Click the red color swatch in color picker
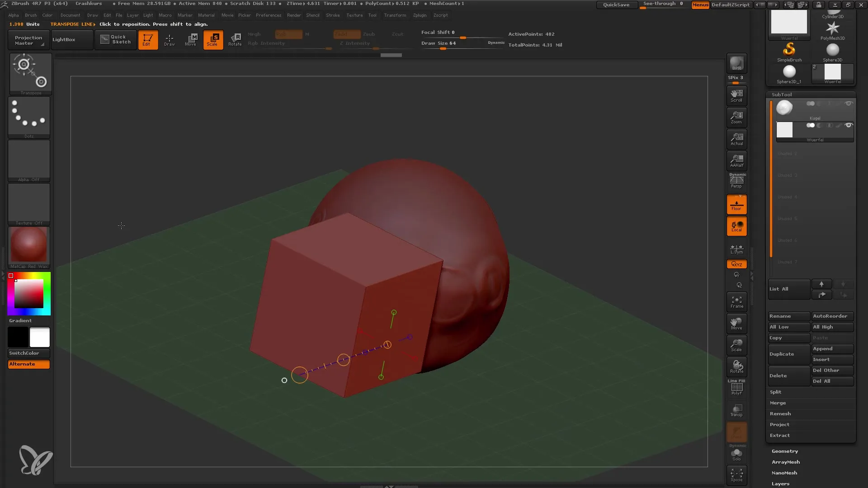Image resolution: width=868 pixels, height=488 pixels. [x=11, y=275]
